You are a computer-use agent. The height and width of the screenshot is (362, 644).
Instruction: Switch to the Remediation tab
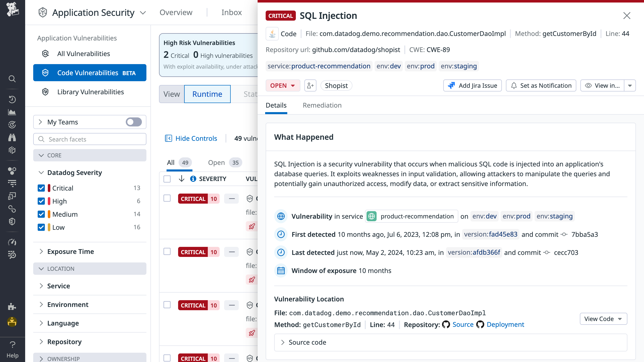322,105
